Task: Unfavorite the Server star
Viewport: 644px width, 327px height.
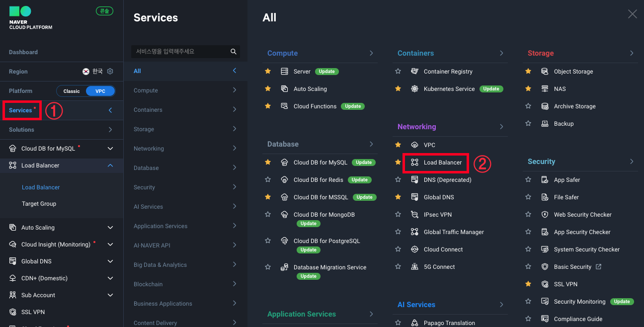Action: point(268,71)
